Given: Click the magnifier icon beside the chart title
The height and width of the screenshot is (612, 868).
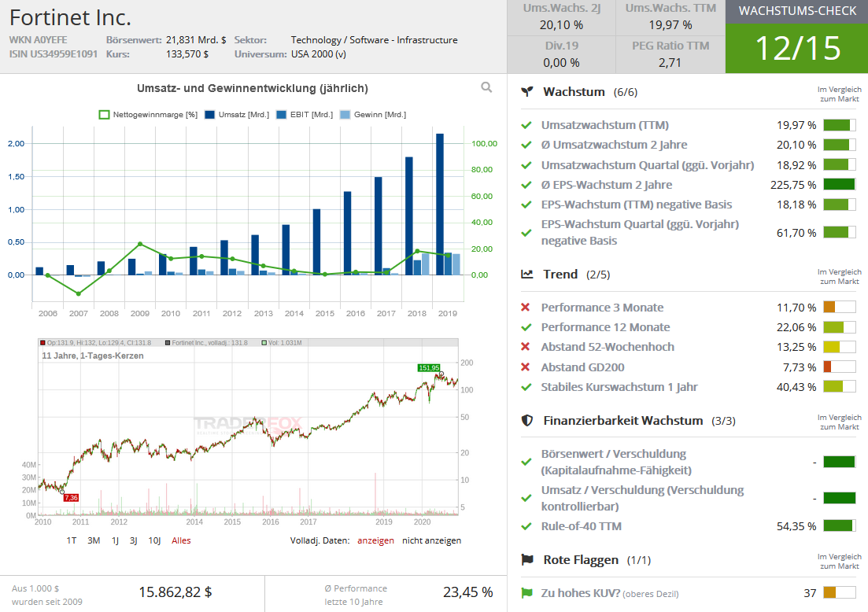Looking at the screenshot, I should [x=486, y=87].
